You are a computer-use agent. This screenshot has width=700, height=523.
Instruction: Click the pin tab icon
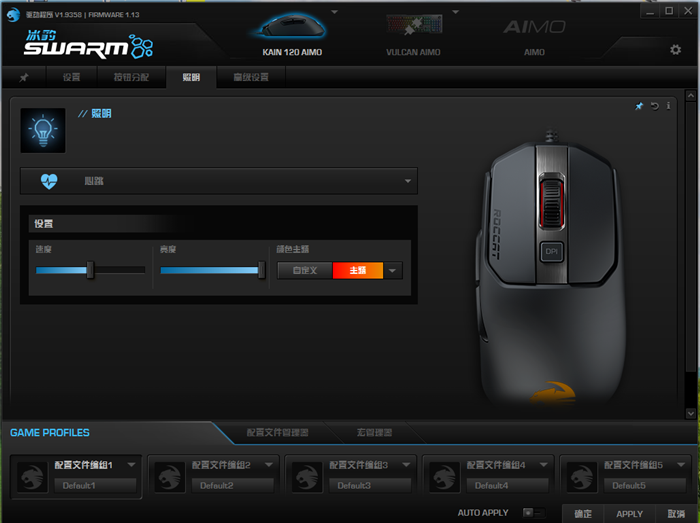tap(24, 77)
